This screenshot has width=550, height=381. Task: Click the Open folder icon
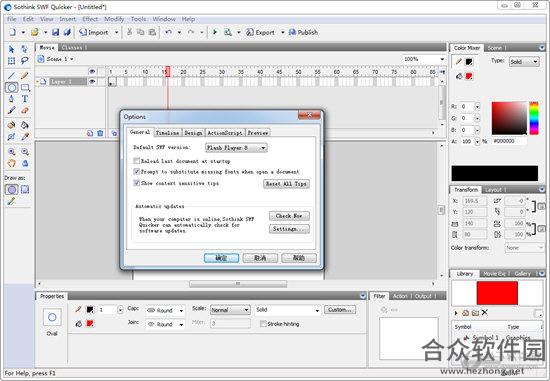click(34, 32)
